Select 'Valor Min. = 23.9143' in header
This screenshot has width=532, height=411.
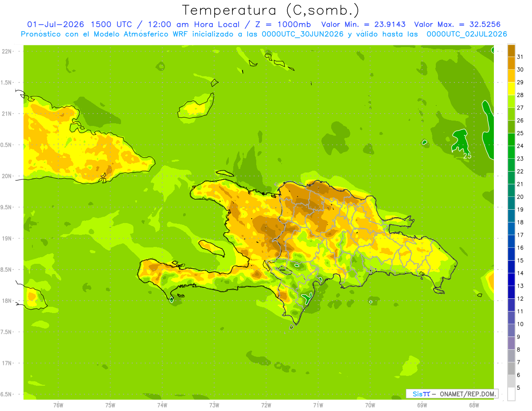click(364, 25)
